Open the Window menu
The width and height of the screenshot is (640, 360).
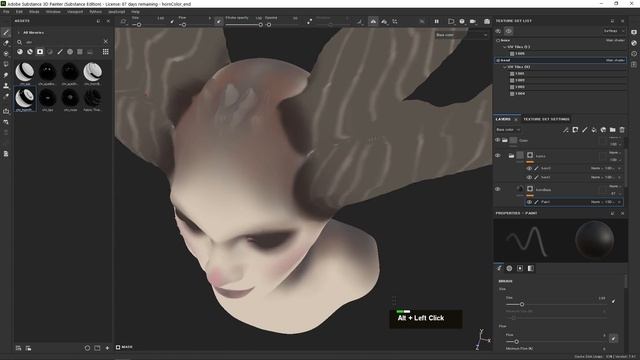[53, 12]
